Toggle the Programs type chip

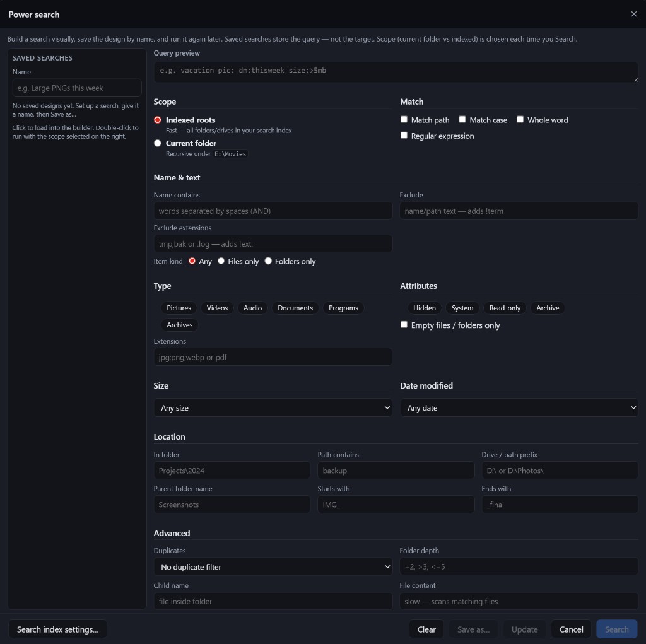pyautogui.click(x=343, y=308)
